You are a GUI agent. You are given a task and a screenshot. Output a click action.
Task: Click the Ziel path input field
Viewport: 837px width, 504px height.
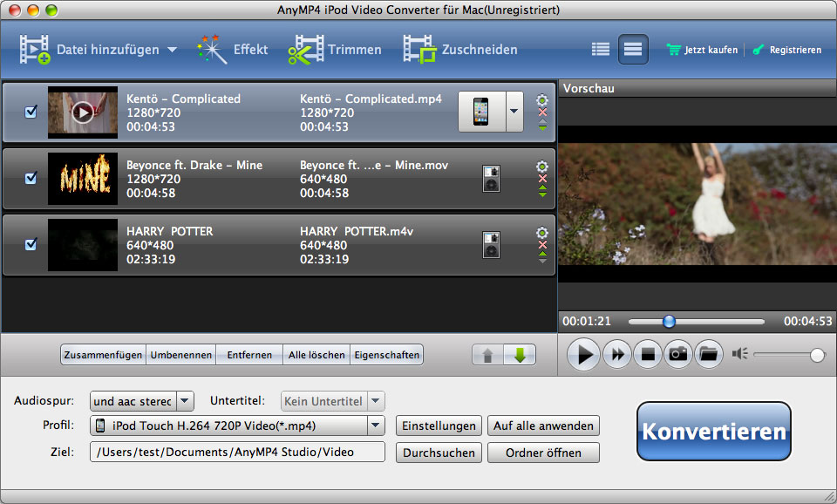[237, 452]
